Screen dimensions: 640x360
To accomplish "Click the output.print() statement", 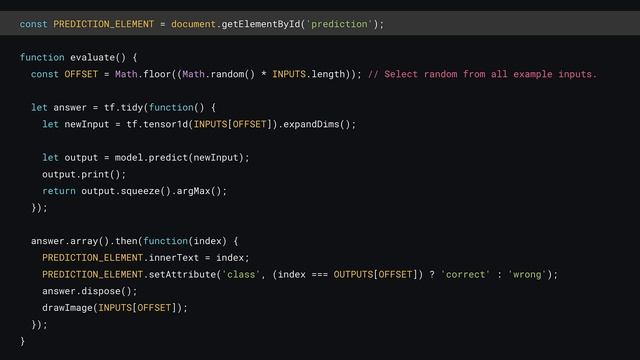I will (84, 175).
